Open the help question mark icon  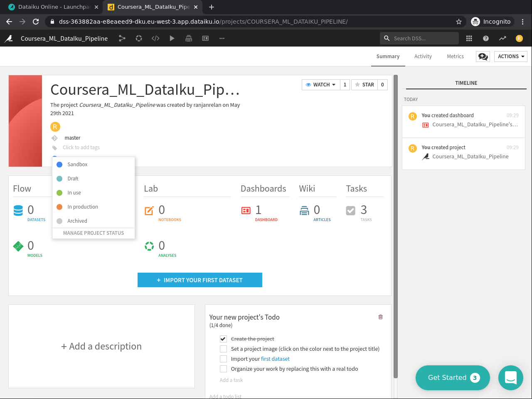(x=486, y=38)
